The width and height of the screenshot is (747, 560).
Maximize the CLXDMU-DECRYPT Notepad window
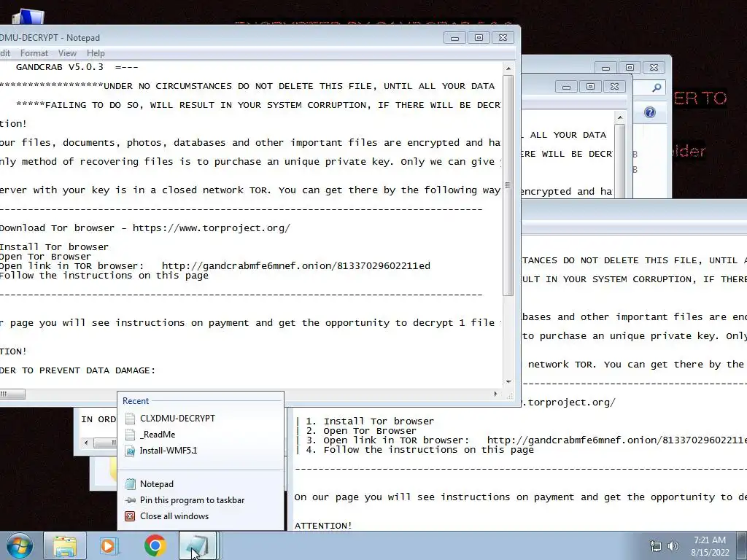[479, 38]
